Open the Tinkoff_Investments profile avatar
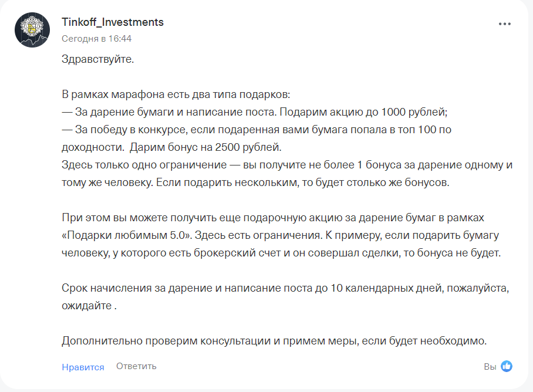 [x=32, y=30]
